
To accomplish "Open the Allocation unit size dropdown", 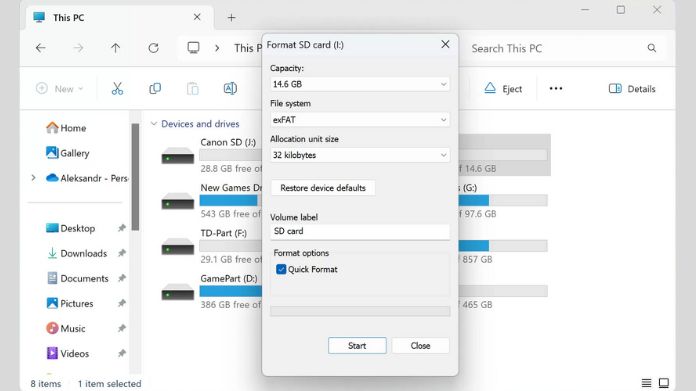I will [360, 155].
